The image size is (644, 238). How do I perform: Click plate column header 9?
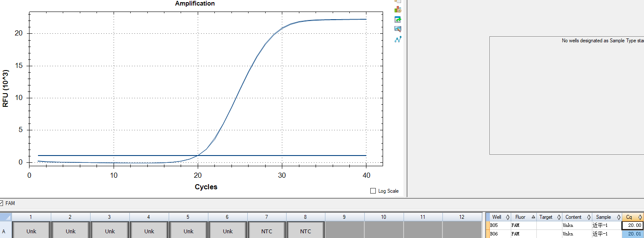click(345, 217)
